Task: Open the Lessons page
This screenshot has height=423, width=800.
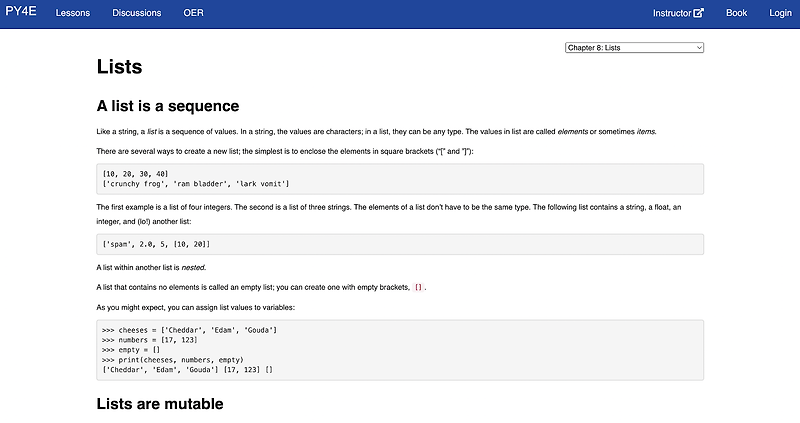Action: pyautogui.click(x=73, y=13)
